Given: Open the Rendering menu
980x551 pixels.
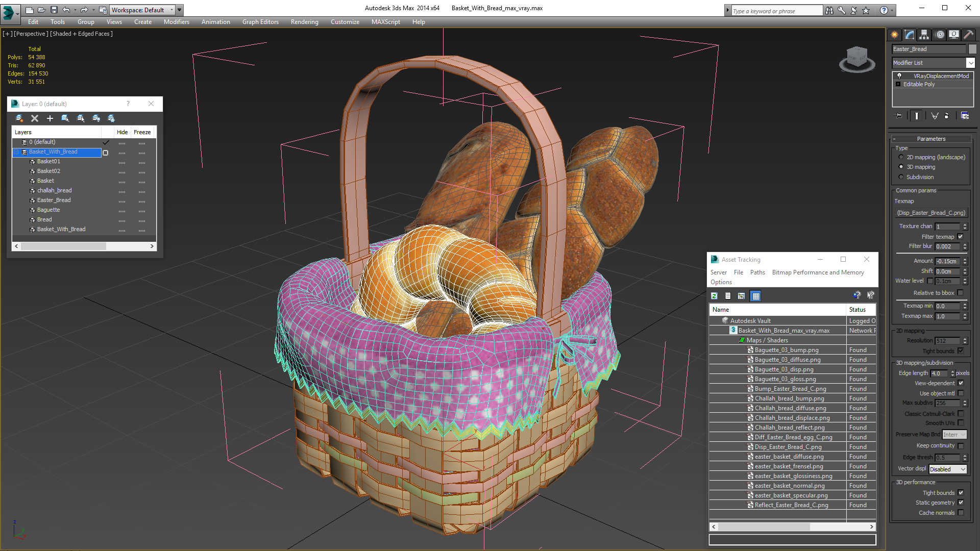Looking at the screenshot, I should [304, 22].
